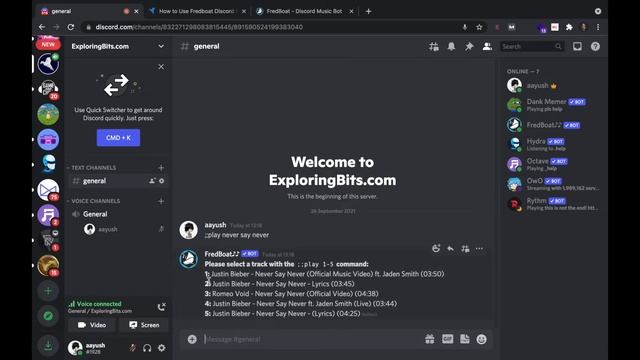Edit general channel settings gear
This screenshot has width=640, height=360.
[x=162, y=181]
